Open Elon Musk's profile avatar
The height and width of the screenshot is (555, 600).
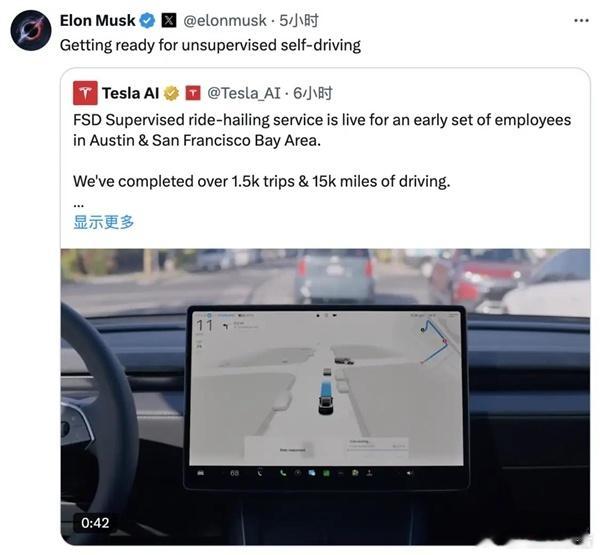pyautogui.click(x=31, y=31)
